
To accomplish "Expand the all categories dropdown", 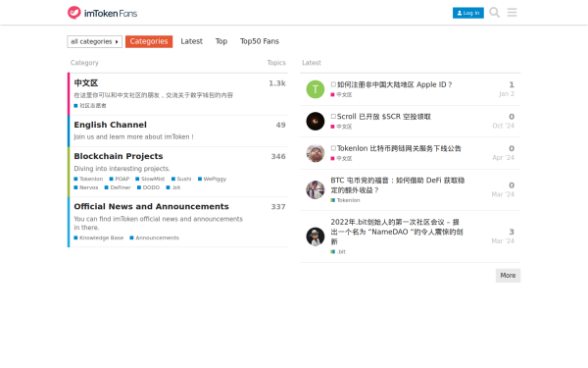I will tap(94, 41).
